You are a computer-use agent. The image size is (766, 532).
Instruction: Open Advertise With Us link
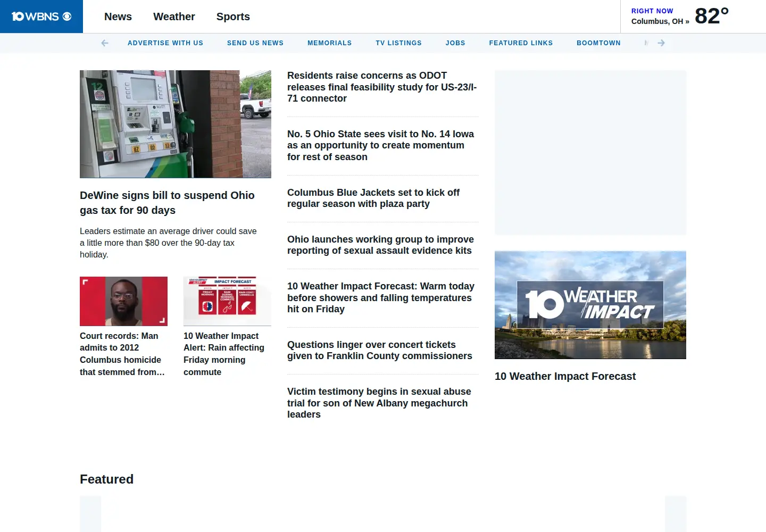pos(165,43)
